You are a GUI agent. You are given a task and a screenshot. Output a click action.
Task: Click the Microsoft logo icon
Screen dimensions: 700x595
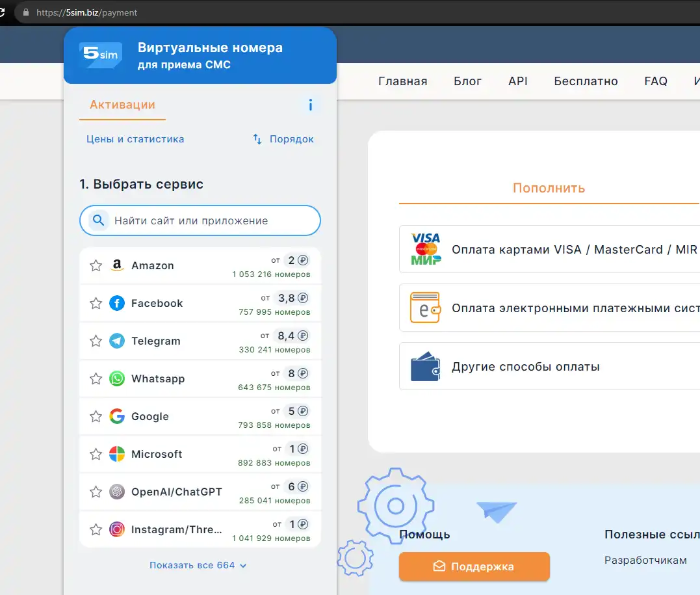coord(117,454)
